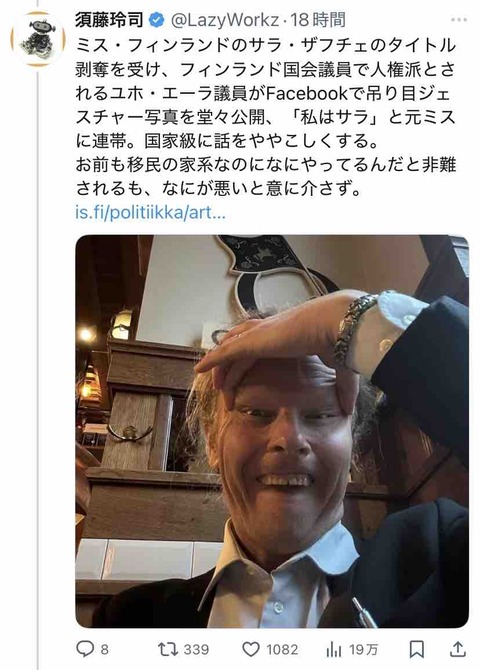Screen dimensions: 480x670
Task: Open the 18時間 timestamp link
Action: pyautogui.click(x=318, y=20)
